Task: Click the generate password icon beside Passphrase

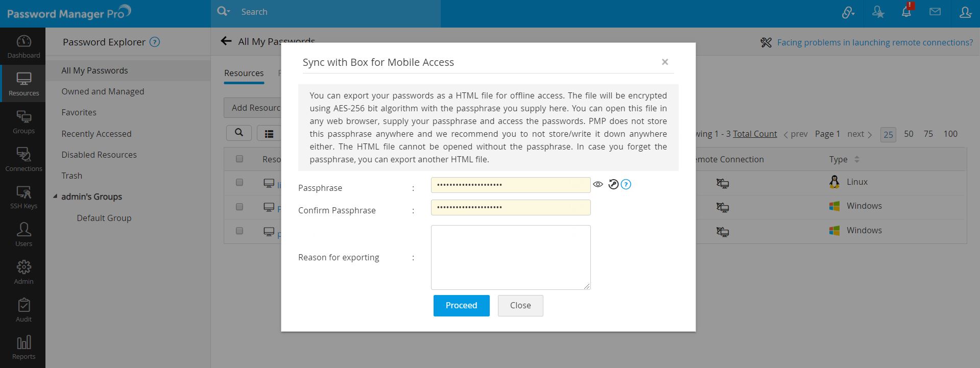Action: (613, 184)
